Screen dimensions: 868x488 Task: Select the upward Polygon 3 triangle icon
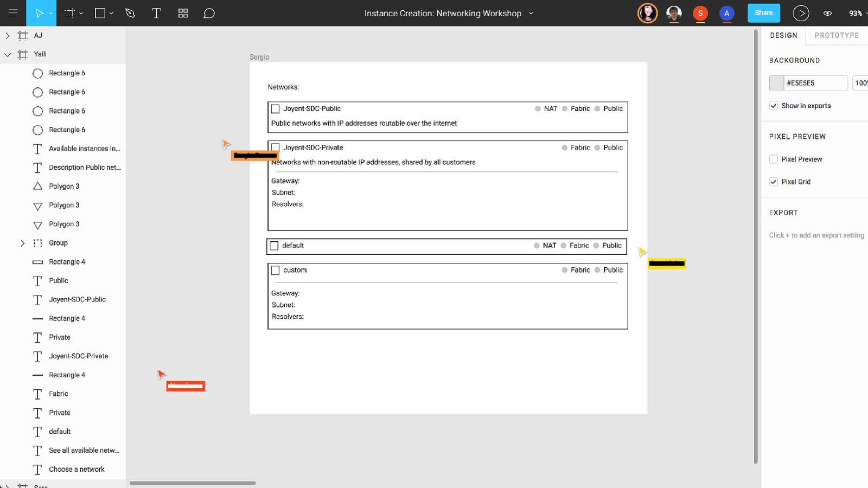37,186
